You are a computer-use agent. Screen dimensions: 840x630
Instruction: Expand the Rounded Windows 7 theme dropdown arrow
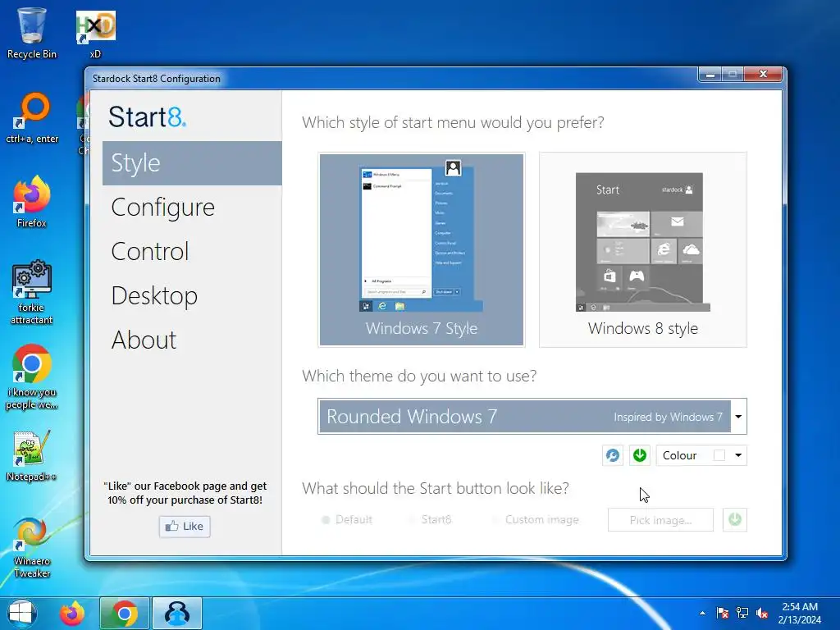[738, 416]
